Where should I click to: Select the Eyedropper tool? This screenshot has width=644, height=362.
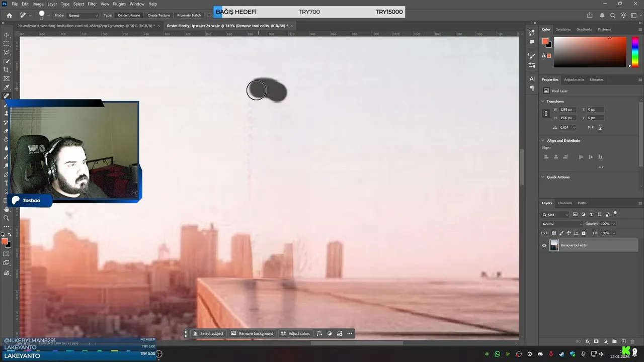click(7, 87)
